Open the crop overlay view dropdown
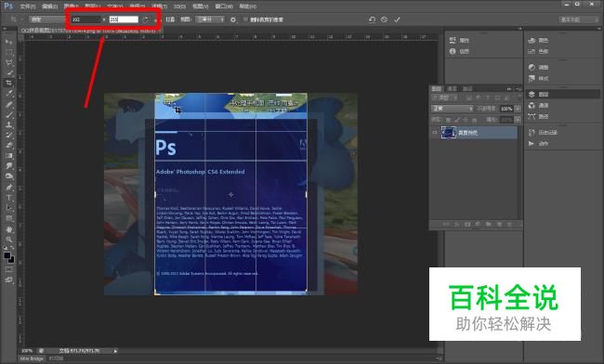Image resolution: width=604 pixels, height=364 pixels. click(x=210, y=19)
